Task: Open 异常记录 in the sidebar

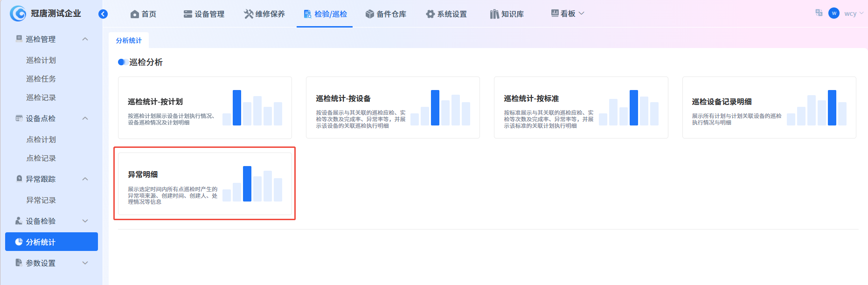Action: (41, 200)
